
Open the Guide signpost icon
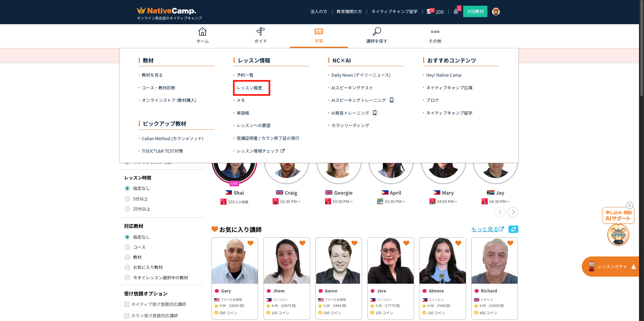260,32
